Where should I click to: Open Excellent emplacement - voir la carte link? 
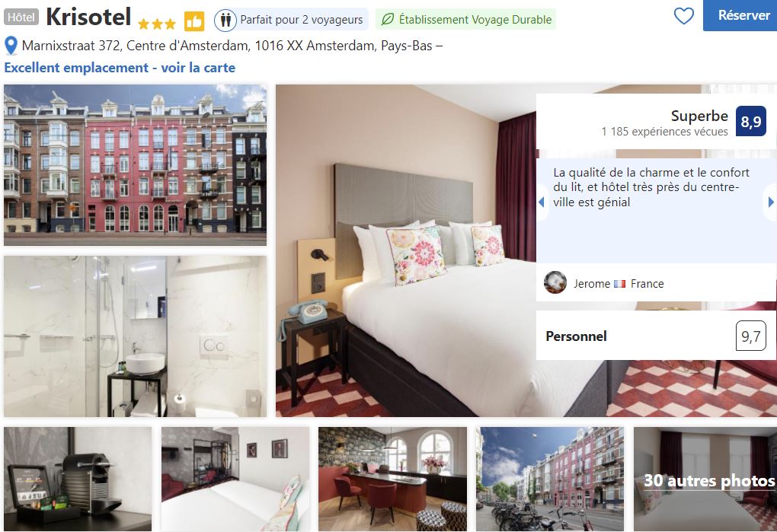click(120, 67)
